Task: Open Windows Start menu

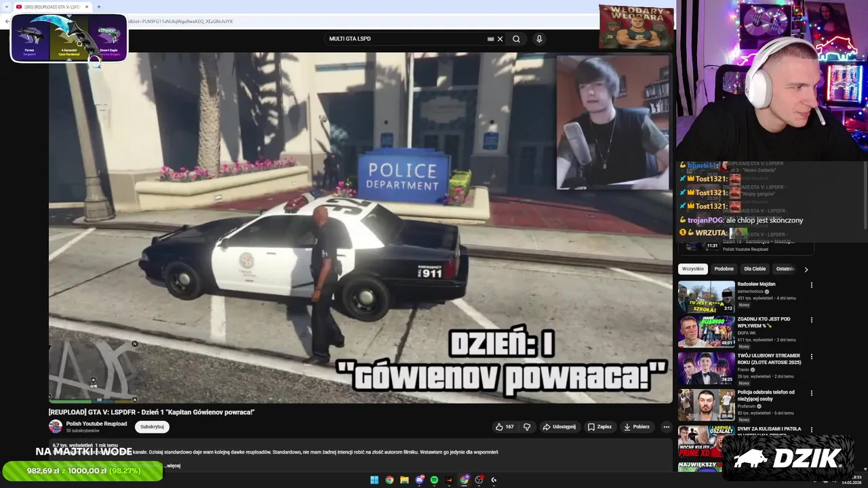Action: click(x=374, y=480)
